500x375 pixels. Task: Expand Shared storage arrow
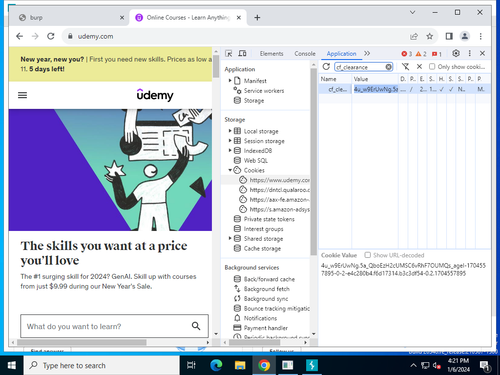(x=230, y=238)
